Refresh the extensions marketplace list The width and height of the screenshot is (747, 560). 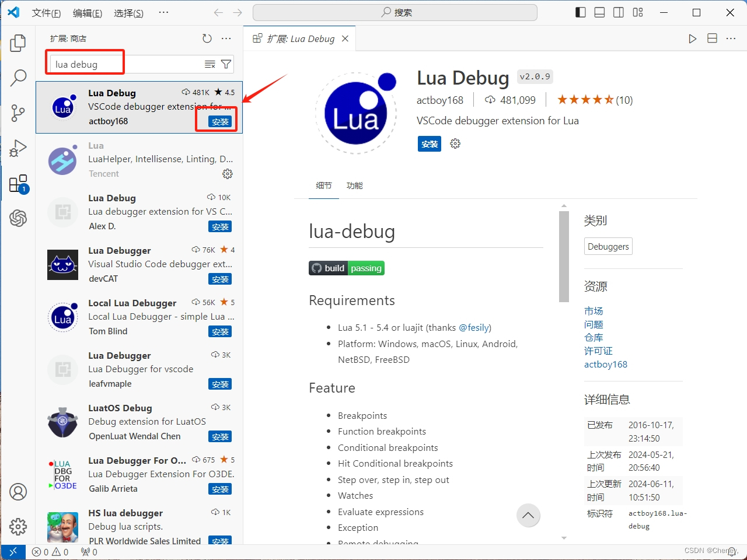[207, 38]
